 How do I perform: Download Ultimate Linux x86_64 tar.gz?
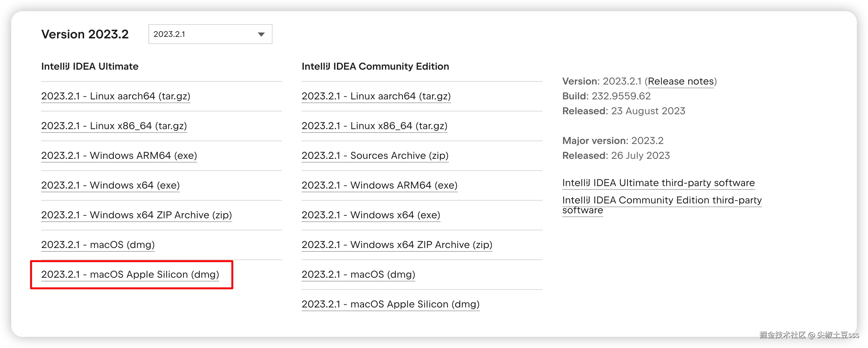(114, 125)
